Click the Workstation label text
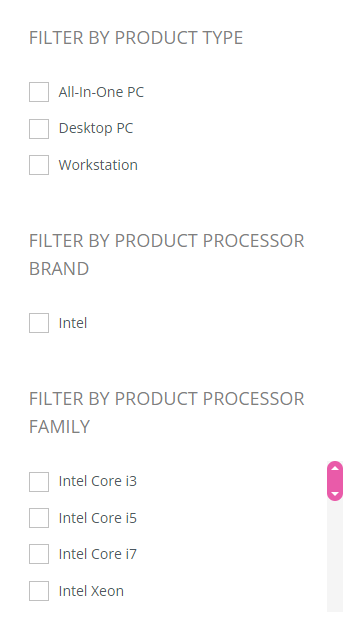Viewport: 360px width, 632px height. [98, 165]
